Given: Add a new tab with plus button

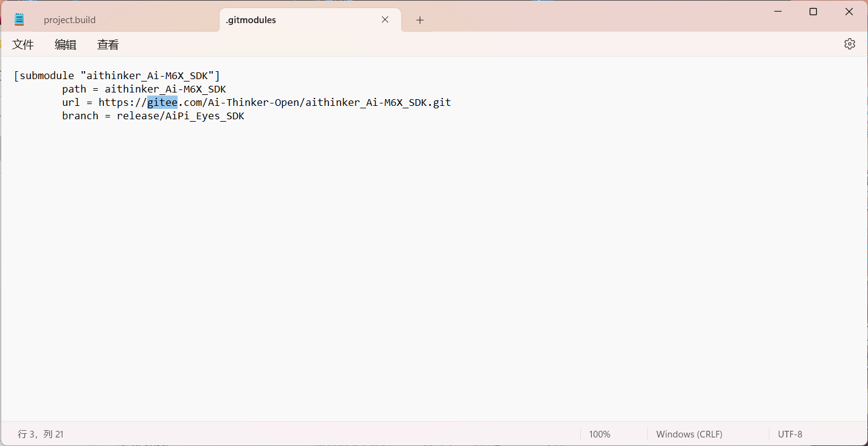Looking at the screenshot, I should [x=420, y=20].
